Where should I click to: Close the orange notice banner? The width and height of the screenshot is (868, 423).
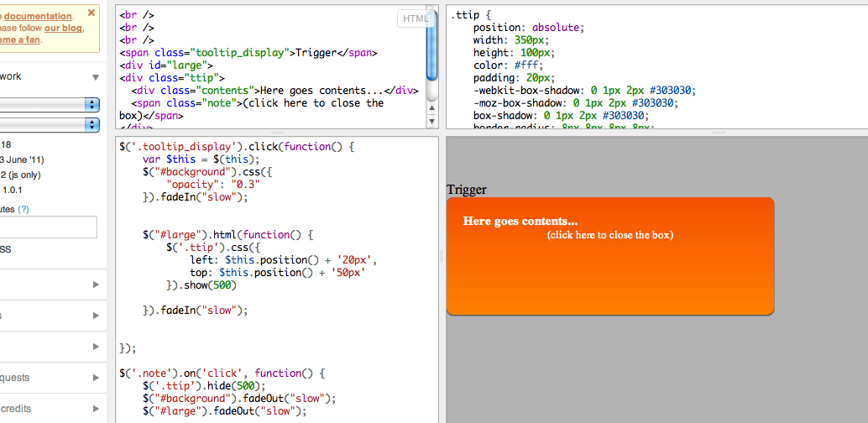coord(91,13)
